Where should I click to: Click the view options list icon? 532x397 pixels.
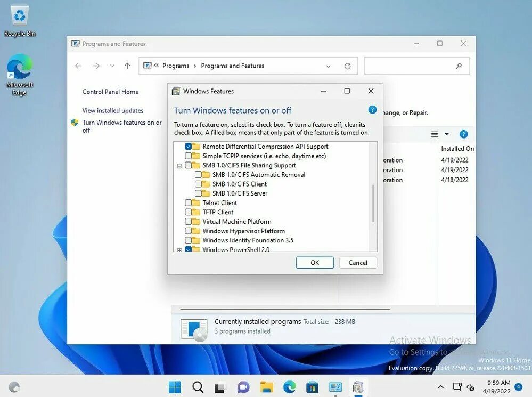[435, 134]
